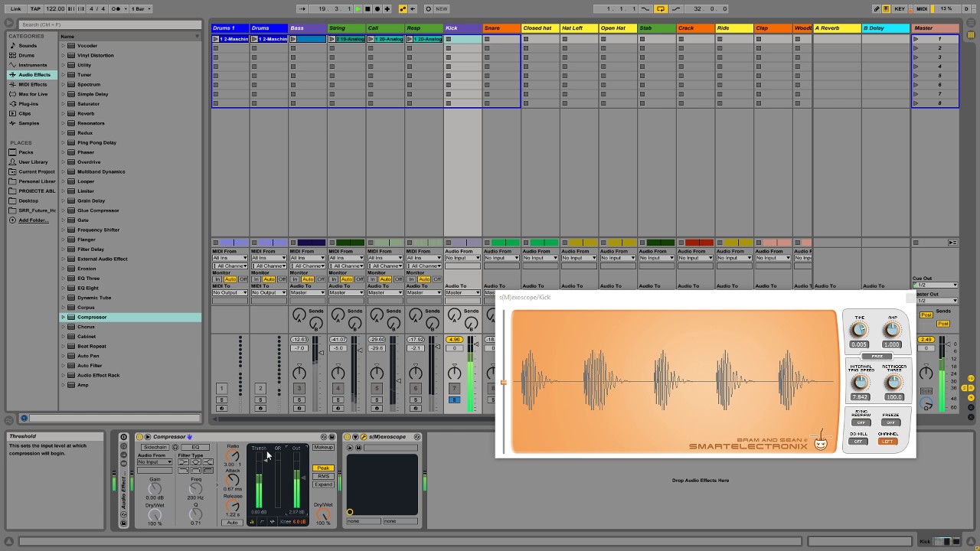Launch scene 1 in the Master track
The height and width of the screenshot is (551, 980).
pyautogui.click(x=916, y=39)
